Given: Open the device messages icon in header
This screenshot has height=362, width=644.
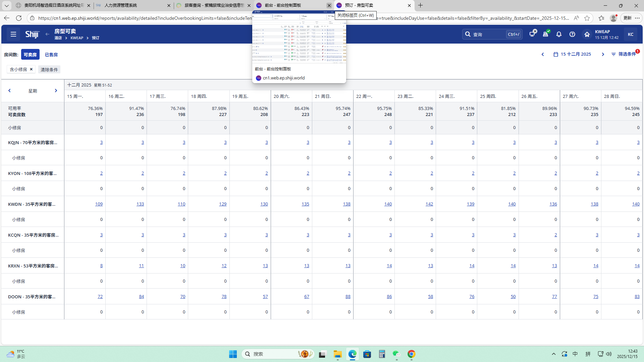Looking at the screenshot, I should [x=532, y=34].
